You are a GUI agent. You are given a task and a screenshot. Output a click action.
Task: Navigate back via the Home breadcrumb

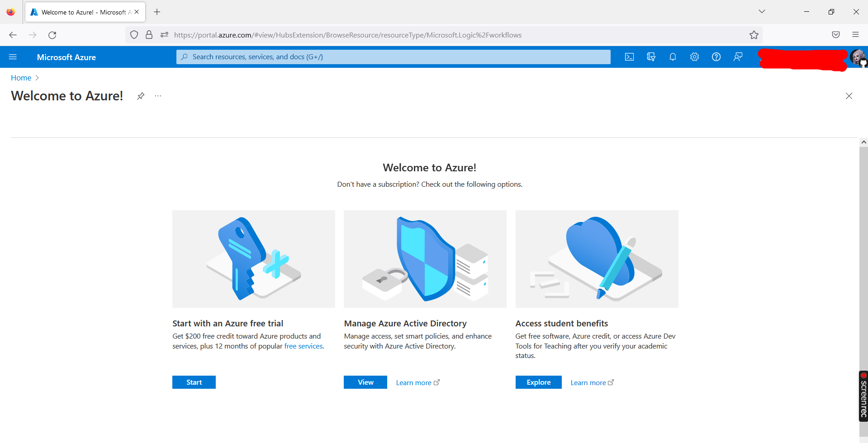point(21,78)
